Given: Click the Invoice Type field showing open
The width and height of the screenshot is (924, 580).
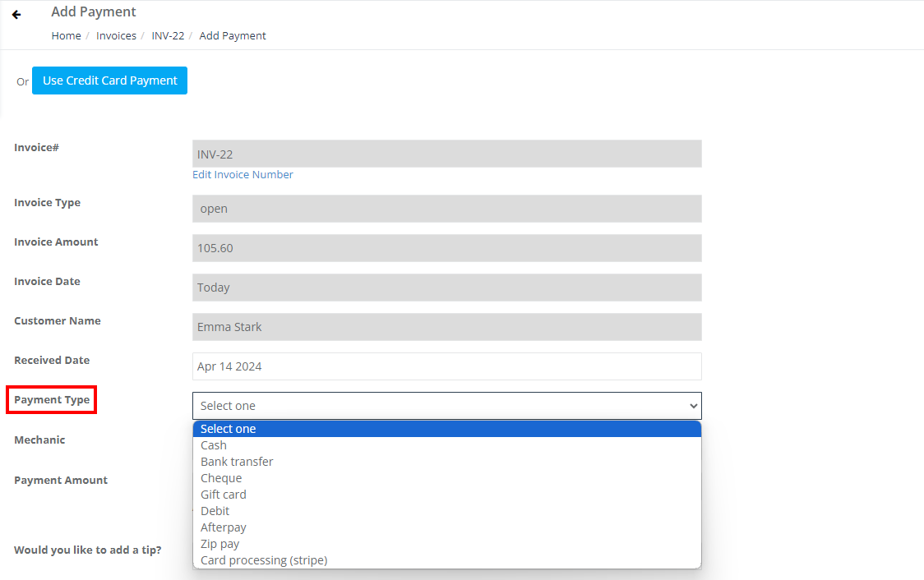Looking at the screenshot, I should click(446, 209).
